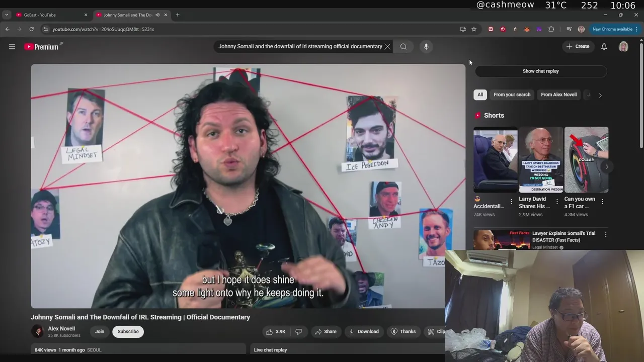Click the Live chat replay heading
Image resolution: width=644 pixels, height=362 pixels.
(x=270, y=350)
